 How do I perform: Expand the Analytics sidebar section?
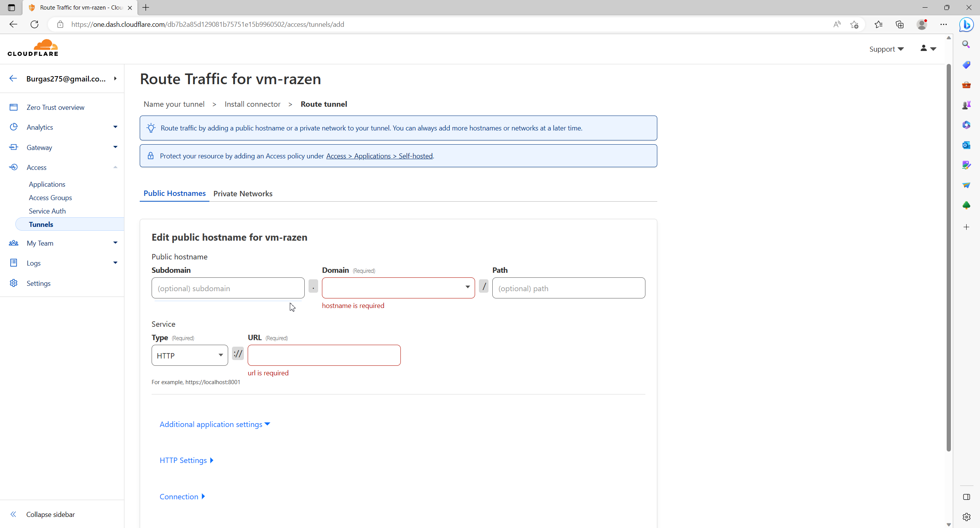115,127
